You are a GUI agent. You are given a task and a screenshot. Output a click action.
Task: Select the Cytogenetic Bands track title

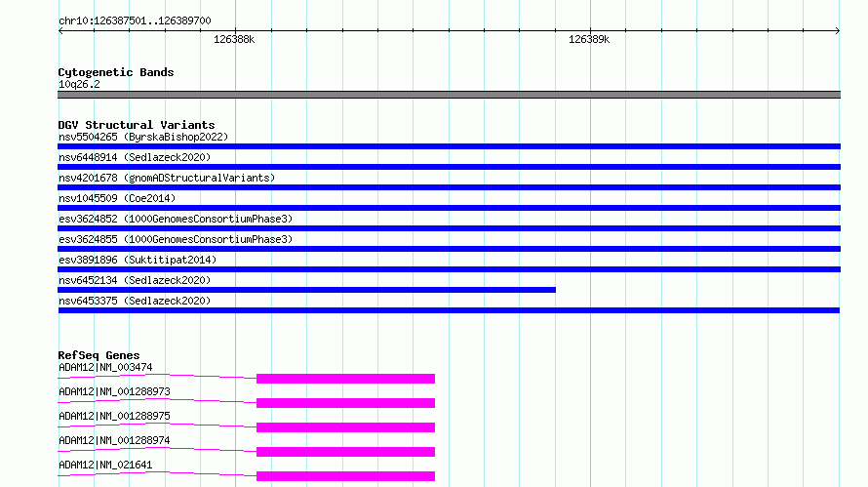pyautogui.click(x=116, y=72)
